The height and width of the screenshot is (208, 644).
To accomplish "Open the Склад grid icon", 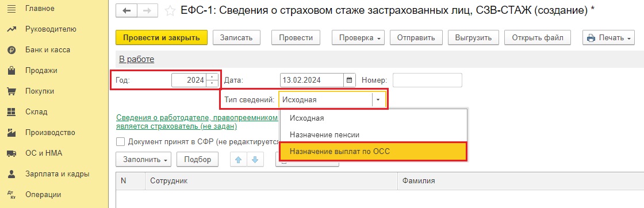I will 11,111.
